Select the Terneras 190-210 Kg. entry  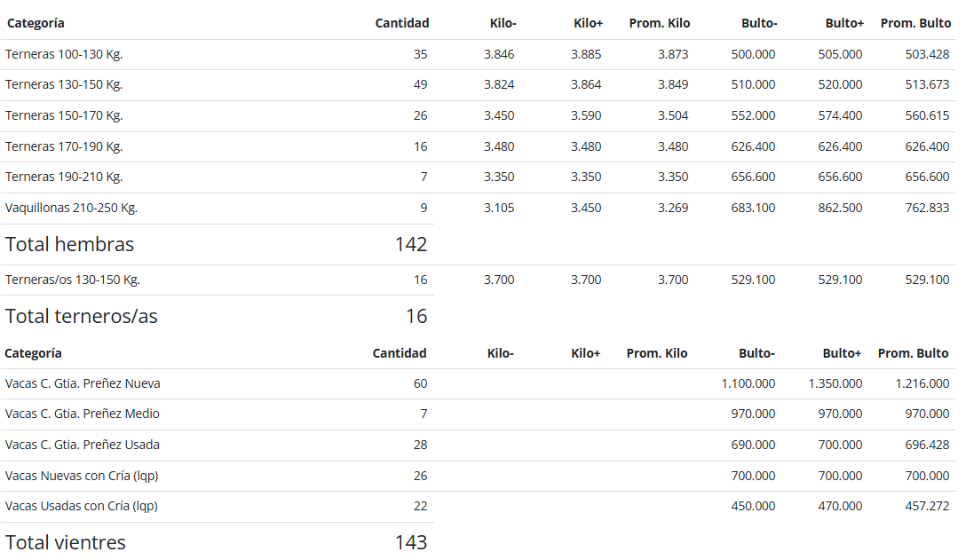pyautogui.click(x=64, y=177)
